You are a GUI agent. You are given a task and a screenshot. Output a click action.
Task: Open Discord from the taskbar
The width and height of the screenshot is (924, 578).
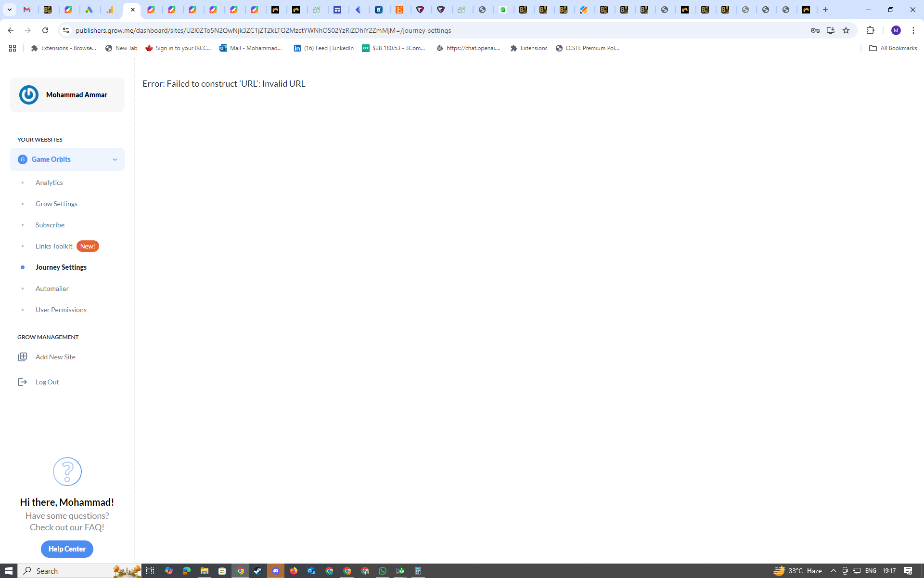click(276, 571)
